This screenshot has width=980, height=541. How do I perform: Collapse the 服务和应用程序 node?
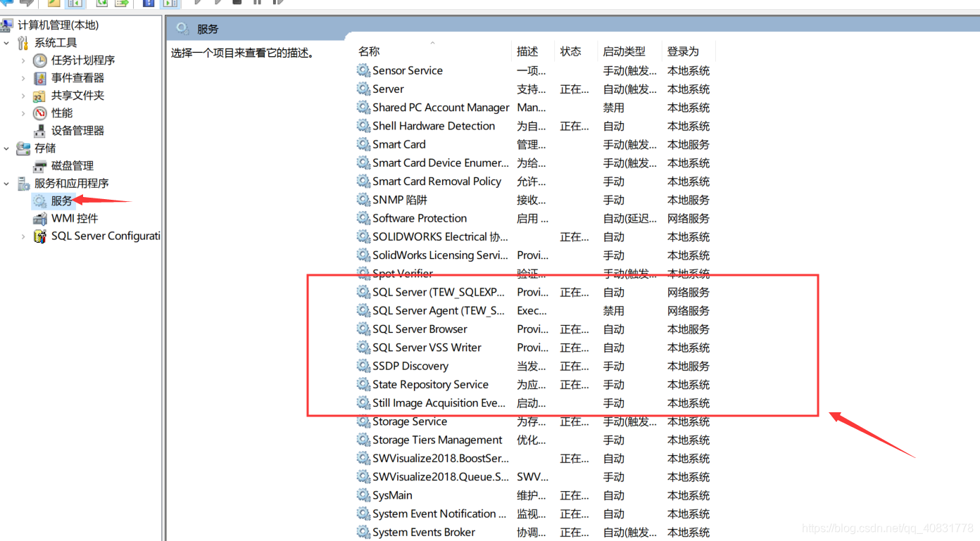click(6, 184)
